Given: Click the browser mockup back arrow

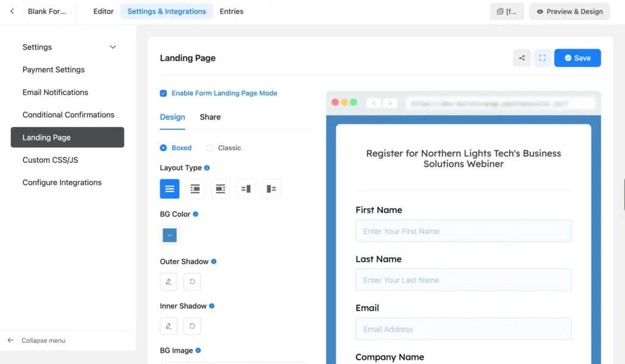Looking at the screenshot, I should pyautogui.click(x=374, y=104).
